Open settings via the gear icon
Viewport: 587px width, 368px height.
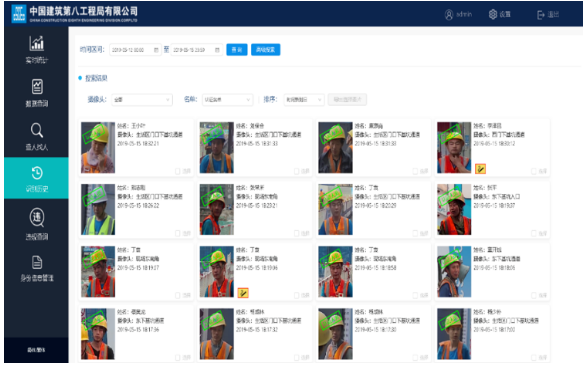tap(493, 14)
